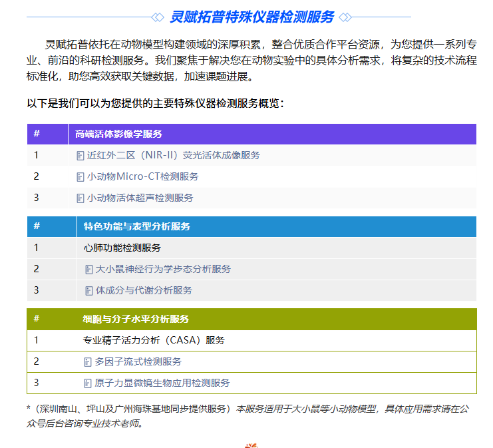Image resolution: width=493 pixels, height=448 pixels.
Task: Click the document icon next to 体成分与代谢分析服务
Action: (88, 291)
